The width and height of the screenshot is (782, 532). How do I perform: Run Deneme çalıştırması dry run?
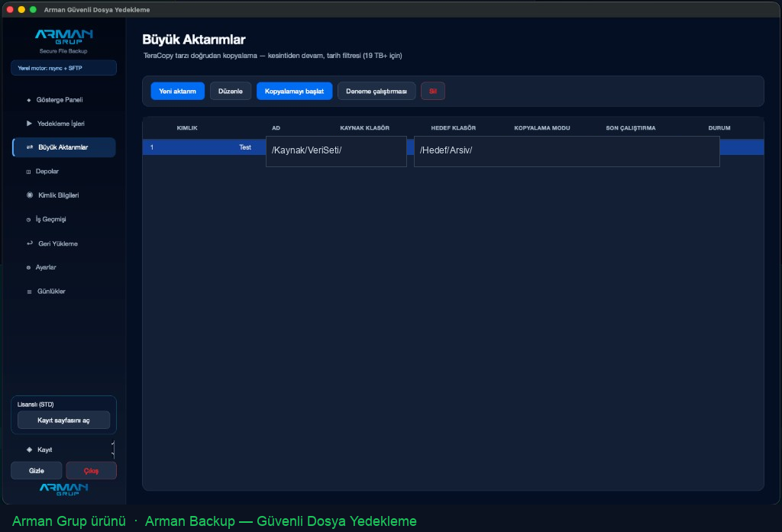(x=376, y=92)
